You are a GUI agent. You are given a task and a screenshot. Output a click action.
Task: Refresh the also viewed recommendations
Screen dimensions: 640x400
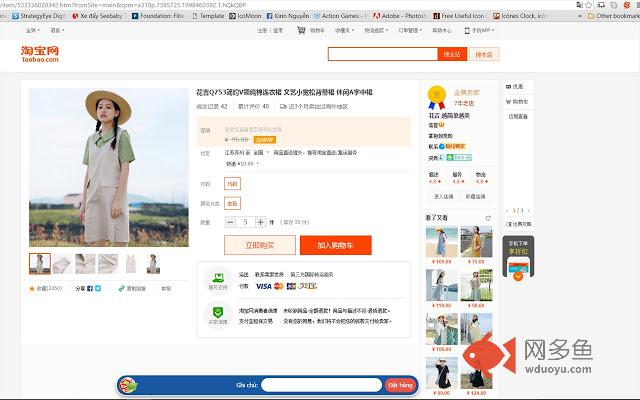click(488, 218)
